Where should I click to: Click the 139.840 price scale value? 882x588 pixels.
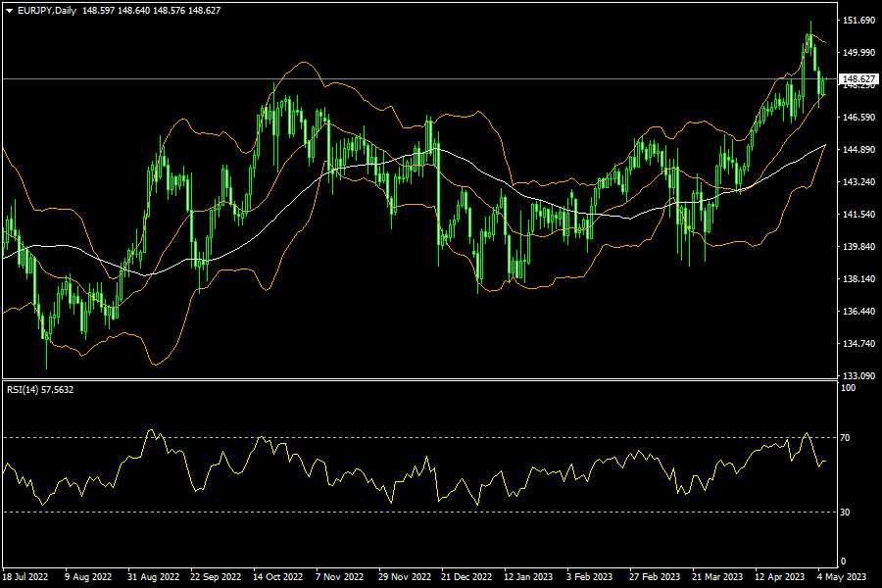858,246
